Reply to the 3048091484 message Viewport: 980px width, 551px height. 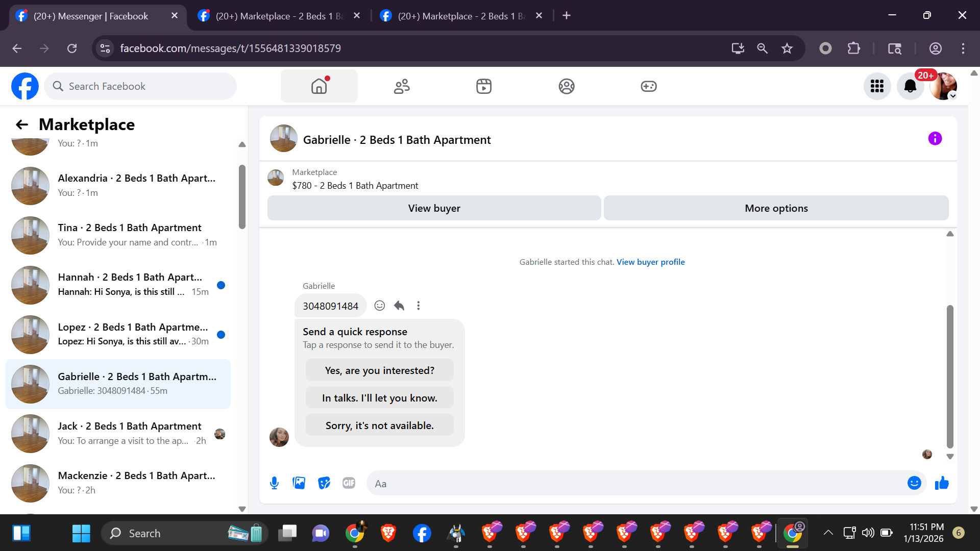(x=399, y=306)
